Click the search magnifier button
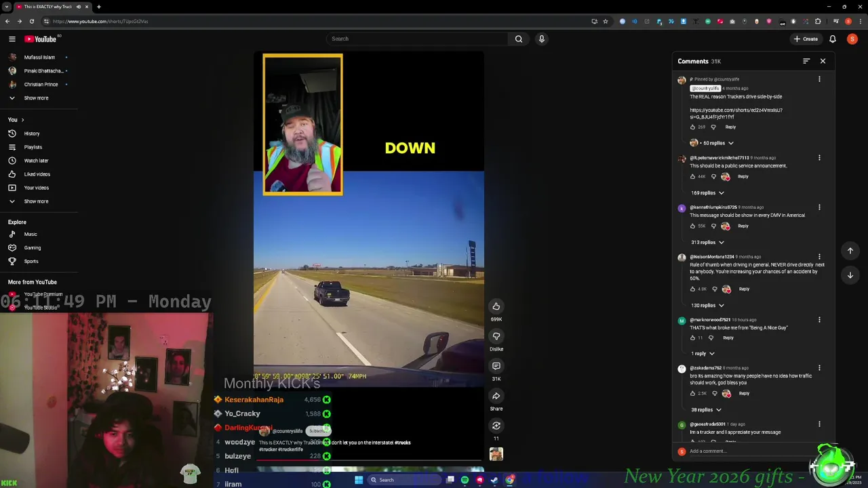The height and width of the screenshot is (488, 868). (x=519, y=39)
